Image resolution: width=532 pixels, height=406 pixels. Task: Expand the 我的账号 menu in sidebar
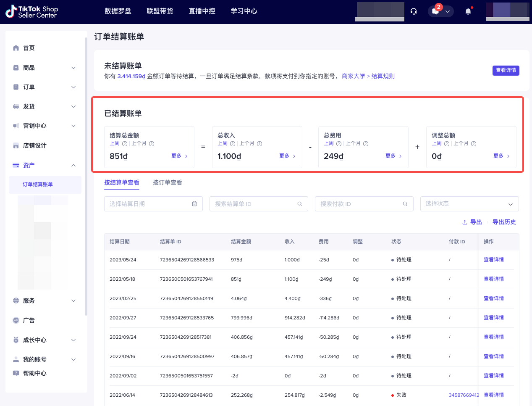73,359
